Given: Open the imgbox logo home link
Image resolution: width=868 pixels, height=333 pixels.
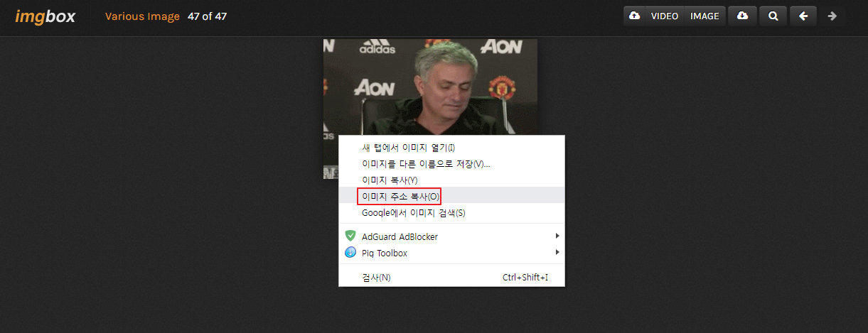Looking at the screenshot, I should (x=45, y=16).
